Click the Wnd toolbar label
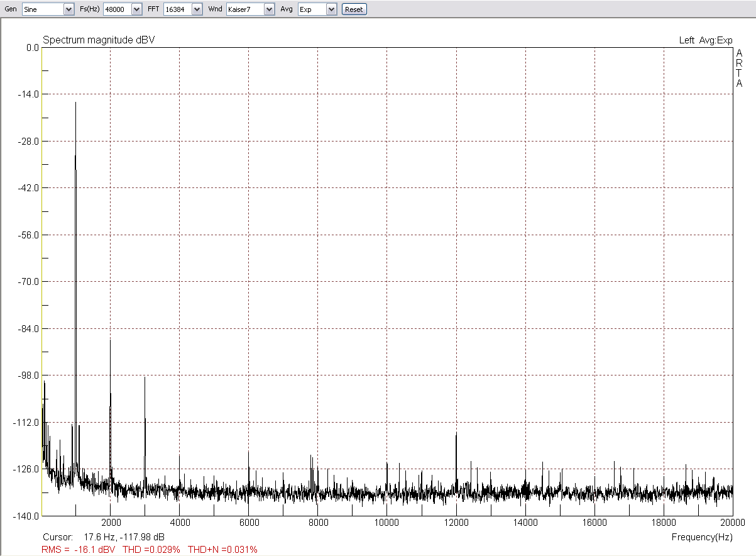Screen dimensions: 756x556 [x=214, y=9]
